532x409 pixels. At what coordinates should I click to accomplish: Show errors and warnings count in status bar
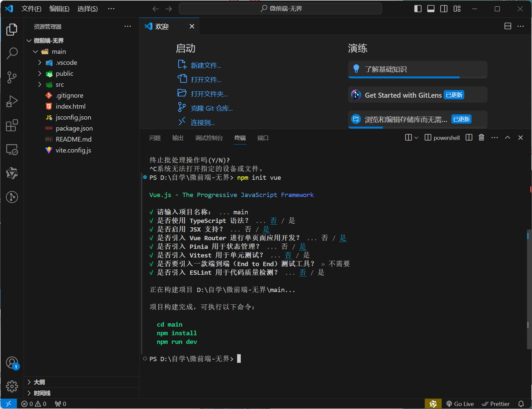tap(34, 404)
